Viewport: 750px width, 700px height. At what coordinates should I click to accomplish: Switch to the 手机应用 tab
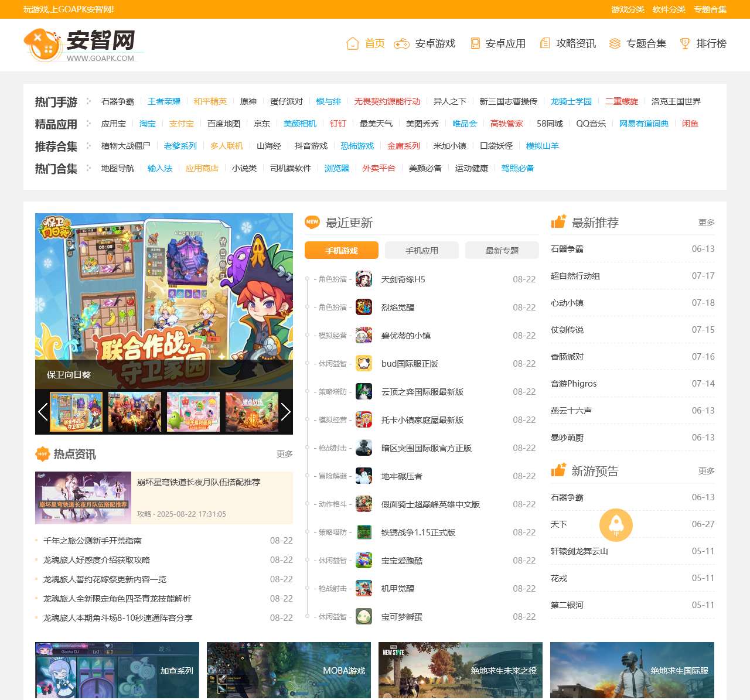pyautogui.click(x=421, y=250)
